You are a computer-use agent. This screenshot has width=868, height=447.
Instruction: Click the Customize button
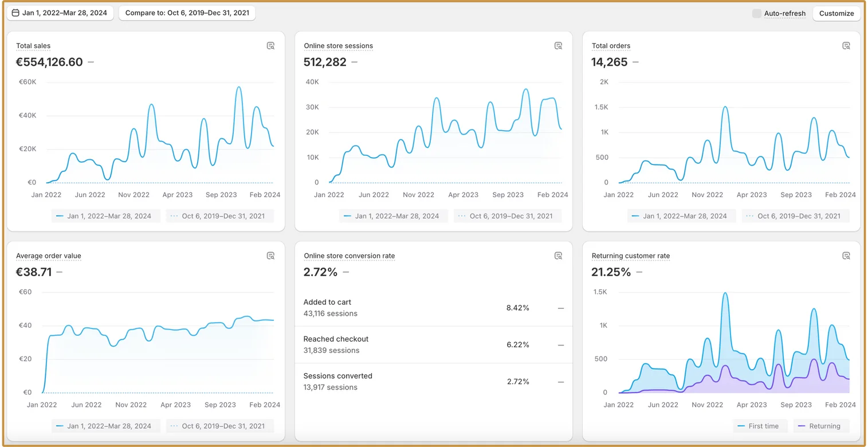(836, 13)
